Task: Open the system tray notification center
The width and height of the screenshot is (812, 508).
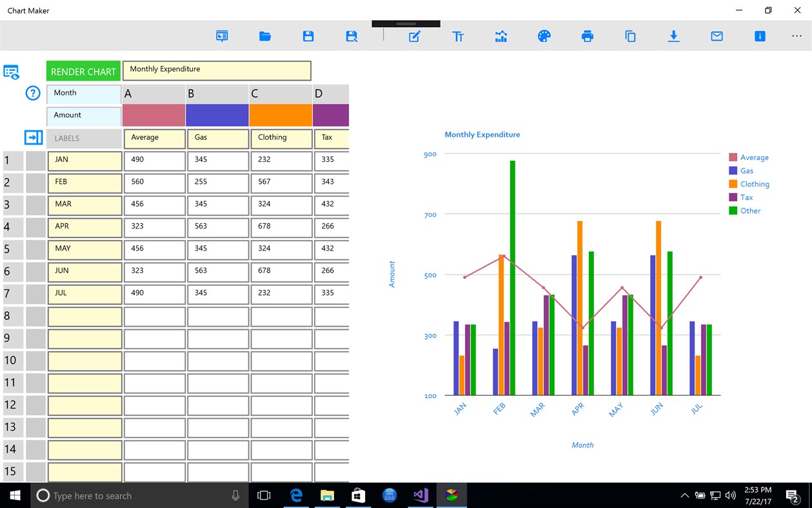Action: (x=793, y=496)
